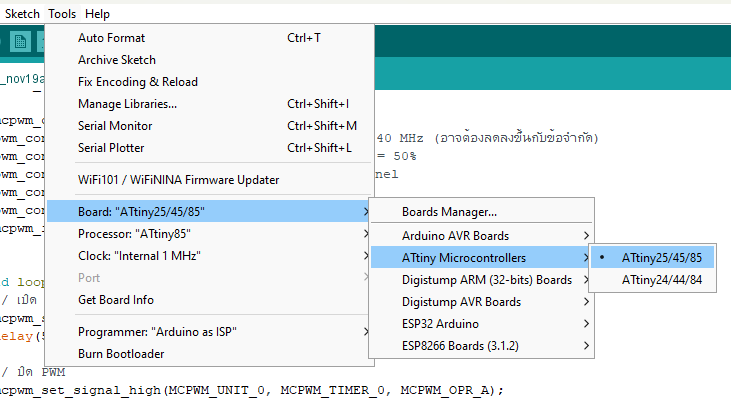The width and height of the screenshot is (731, 401).
Task: Launch Serial Monitor
Action: [210, 125]
